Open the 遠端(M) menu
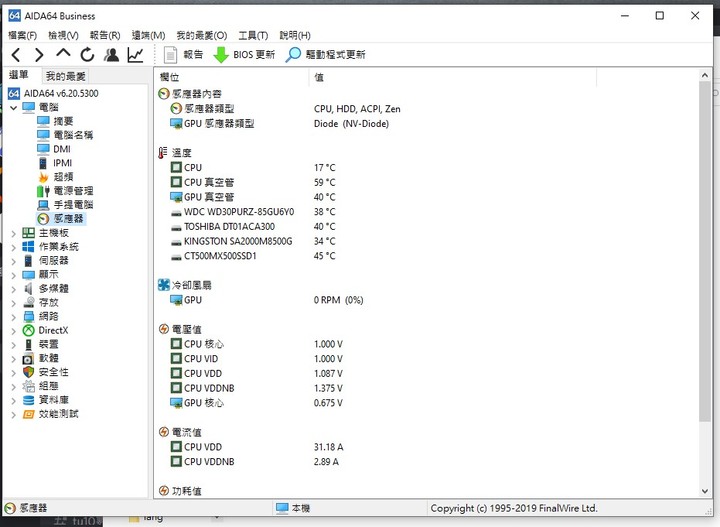This screenshot has height=527, width=720. pyautogui.click(x=148, y=35)
